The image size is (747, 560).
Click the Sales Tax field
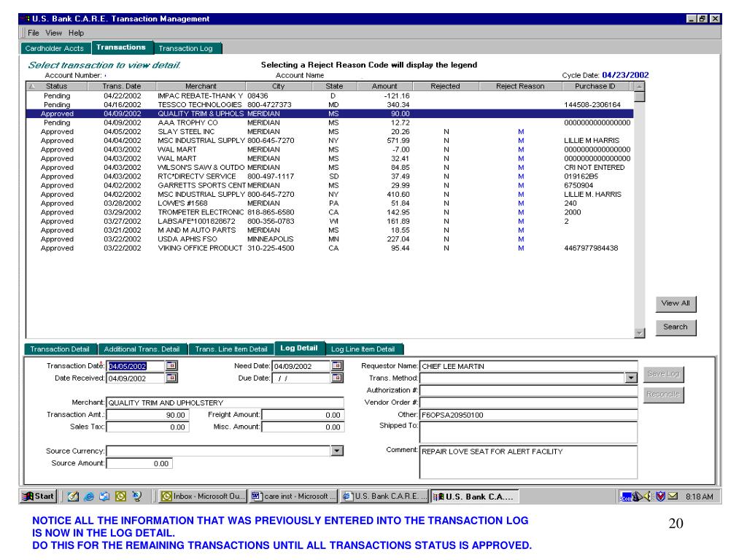pos(147,427)
